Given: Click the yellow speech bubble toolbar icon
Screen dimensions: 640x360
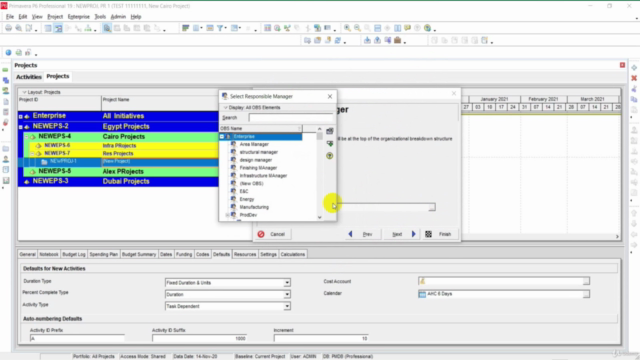Looking at the screenshot, I should [407, 28].
